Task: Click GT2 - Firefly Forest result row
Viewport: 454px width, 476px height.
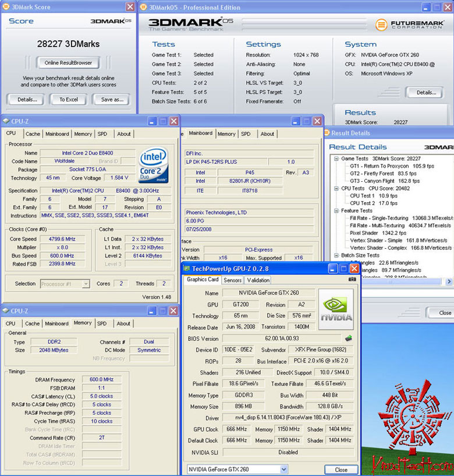Action: coord(383,174)
